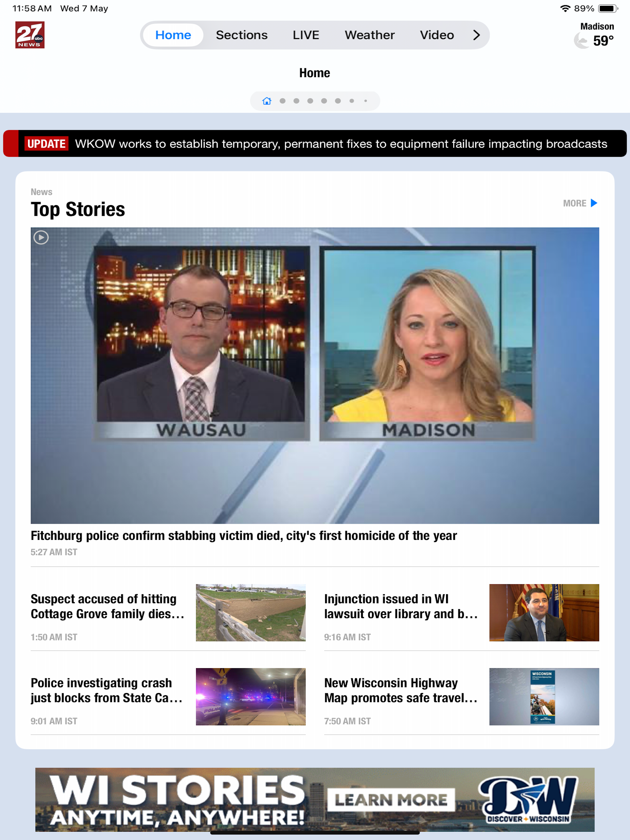The height and width of the screenshot is (840, 630).
Task: Jump to last small page indicator dot
Action: click(x=365, y=101)
